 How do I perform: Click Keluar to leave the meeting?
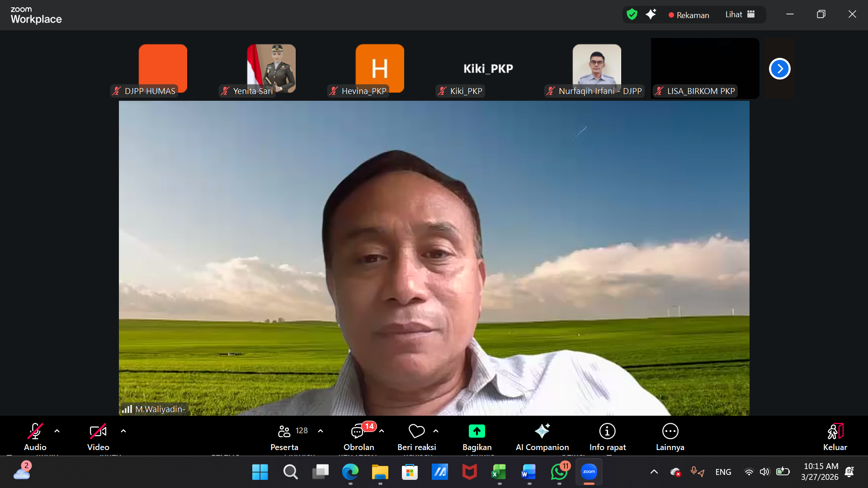coord(835,436)
